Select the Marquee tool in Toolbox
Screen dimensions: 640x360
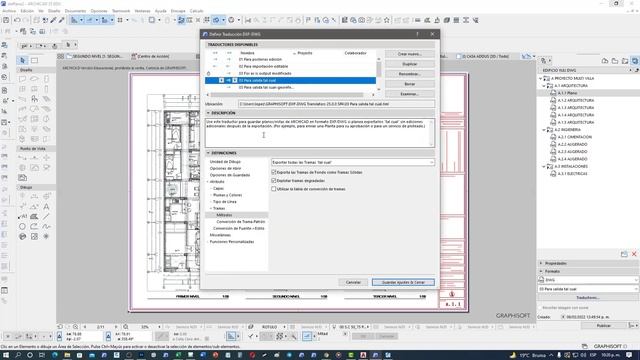[x=35, y=60]
